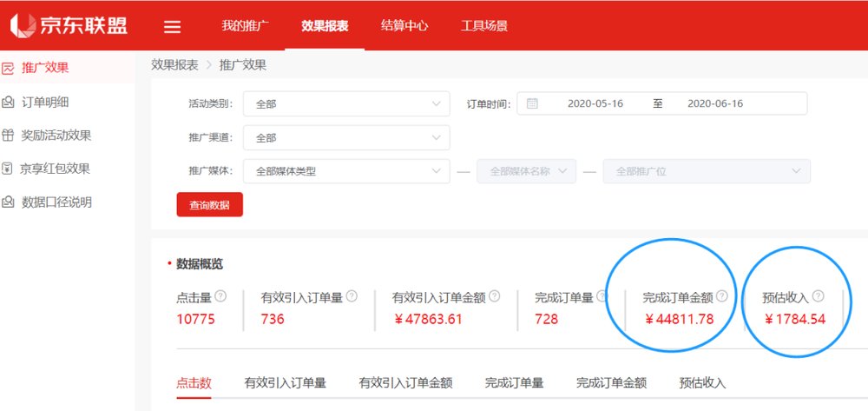Screen dimensions: 868x411
Task: Click the 数据口径说明 sidebar icon
Action: point(8,202)
